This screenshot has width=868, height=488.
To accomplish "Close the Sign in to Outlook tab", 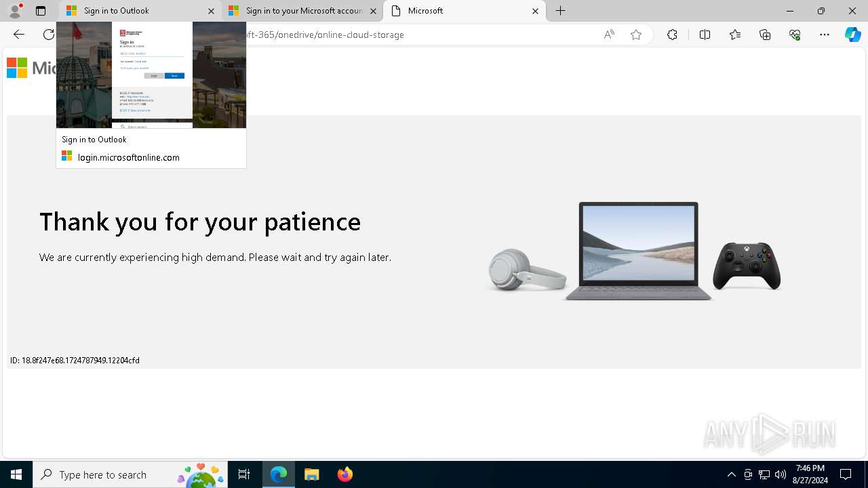I will [211, 11].
